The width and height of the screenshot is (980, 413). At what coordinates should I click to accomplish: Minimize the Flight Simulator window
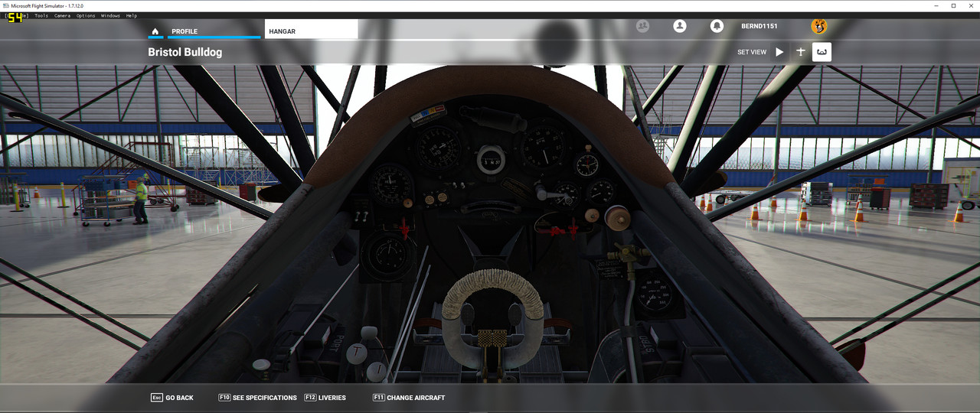click(936, 5)
